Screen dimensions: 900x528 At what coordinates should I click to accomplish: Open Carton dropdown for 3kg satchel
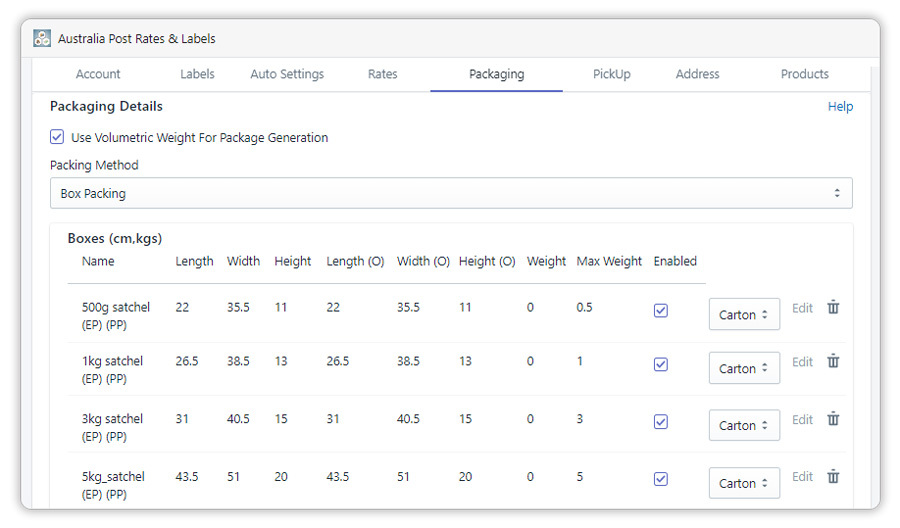pos(744,425)
